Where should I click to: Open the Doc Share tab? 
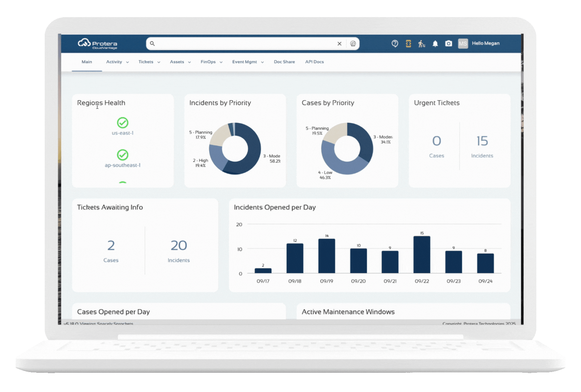(x=284, y=62)
